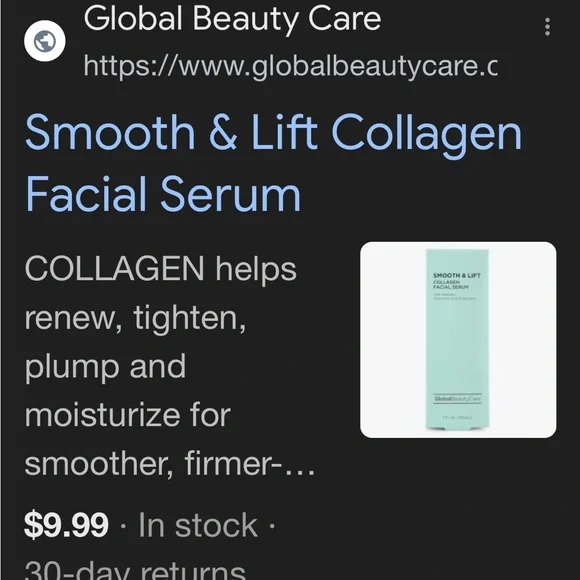The height and width of the screenshot is (580, 580).
Task: Click the $9.99 price text
Action: click(66, 525)
